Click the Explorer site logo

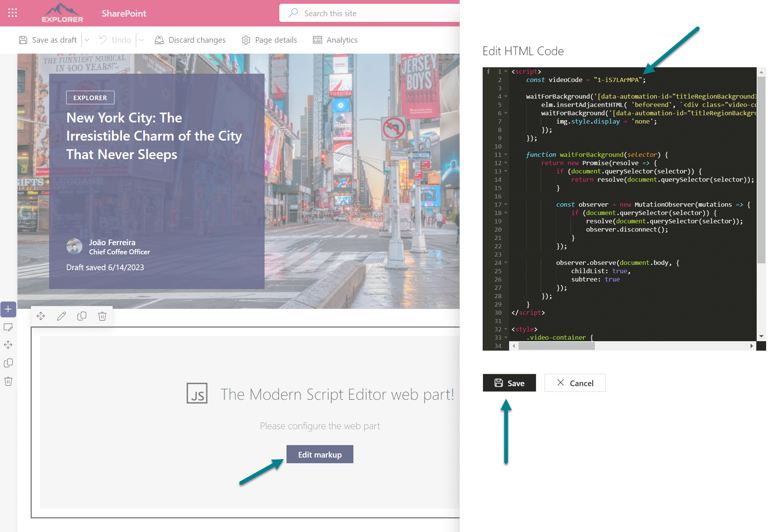pos(62,13)
